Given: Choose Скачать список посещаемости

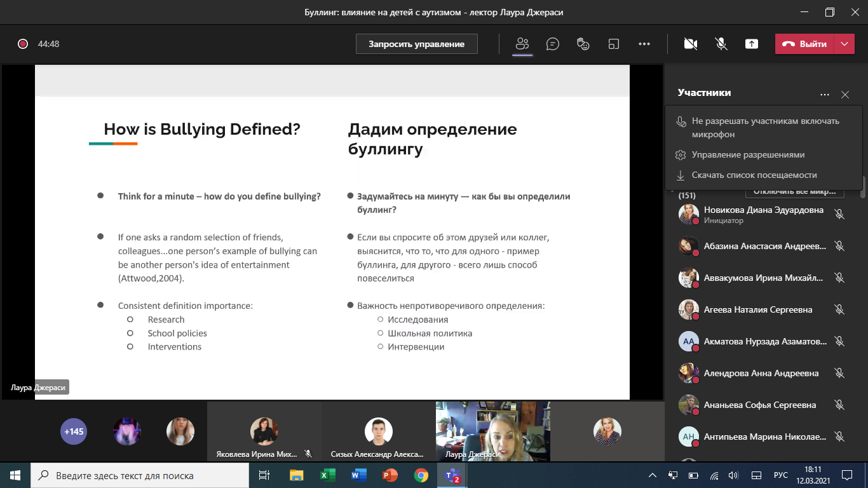Looking at the screenshot, I should 754,175.
